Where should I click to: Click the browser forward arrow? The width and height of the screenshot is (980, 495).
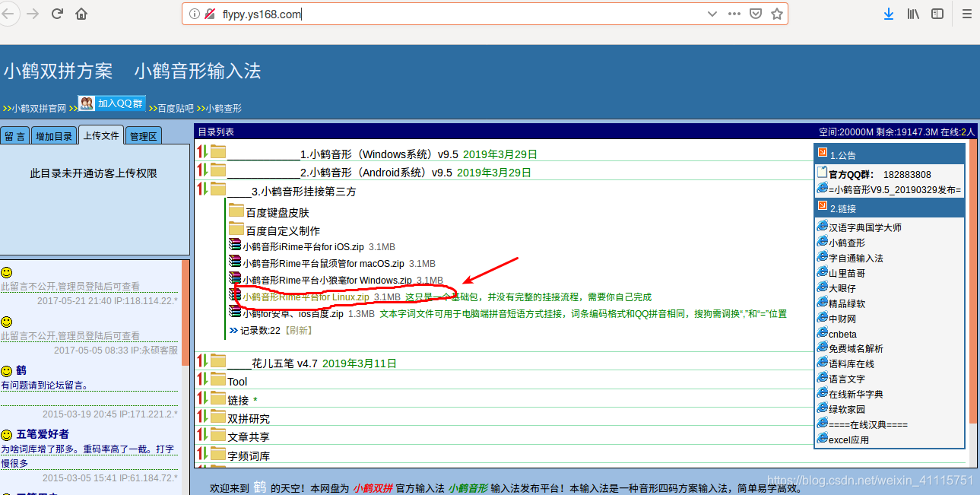pyautogui.click(x=32, y=14)
